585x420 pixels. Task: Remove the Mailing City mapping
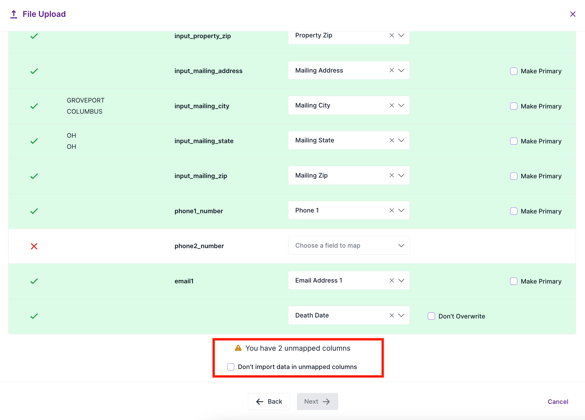391,105
